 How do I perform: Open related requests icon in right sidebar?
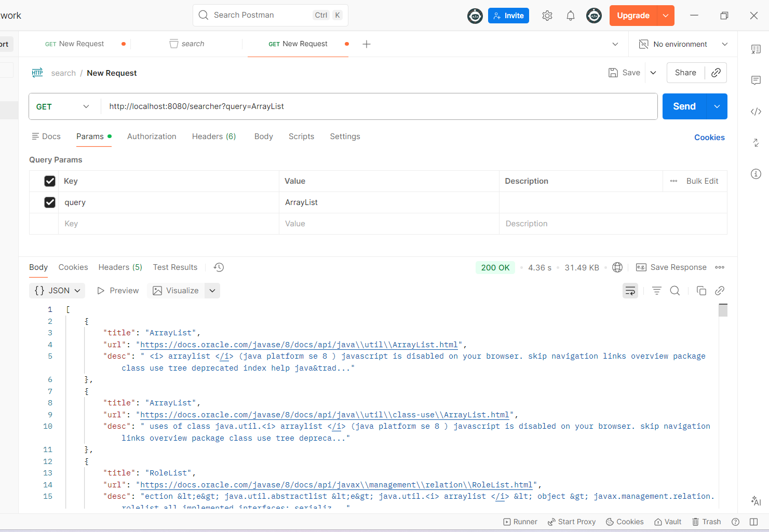point(756,143)
